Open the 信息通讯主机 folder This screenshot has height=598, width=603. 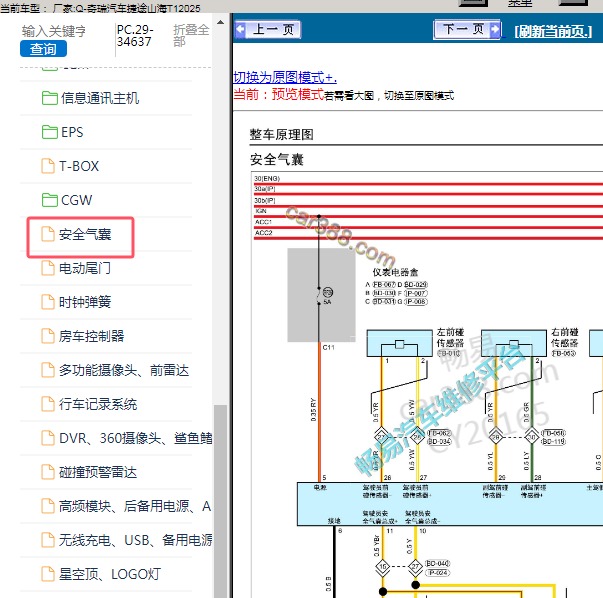(x=100, y=98)
